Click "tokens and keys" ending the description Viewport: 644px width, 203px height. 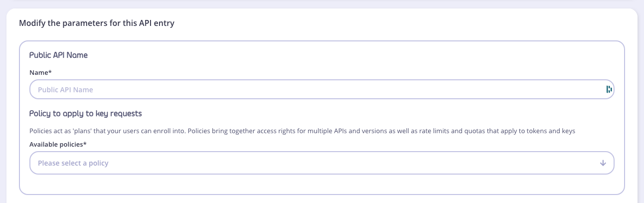[552, 131]
